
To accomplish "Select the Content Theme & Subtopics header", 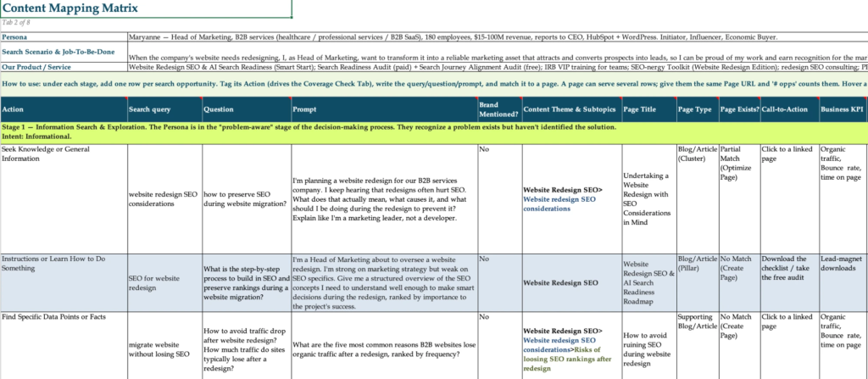I will (x=572, y=109).
